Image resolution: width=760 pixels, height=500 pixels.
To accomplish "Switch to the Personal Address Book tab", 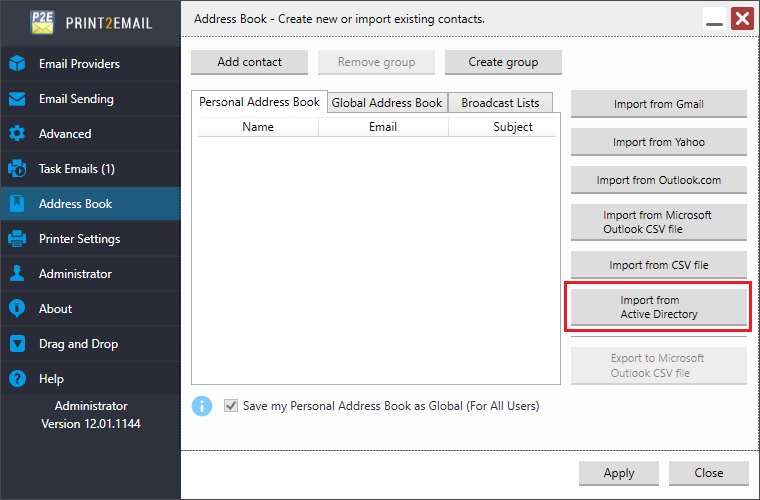I will coord(259,102).
